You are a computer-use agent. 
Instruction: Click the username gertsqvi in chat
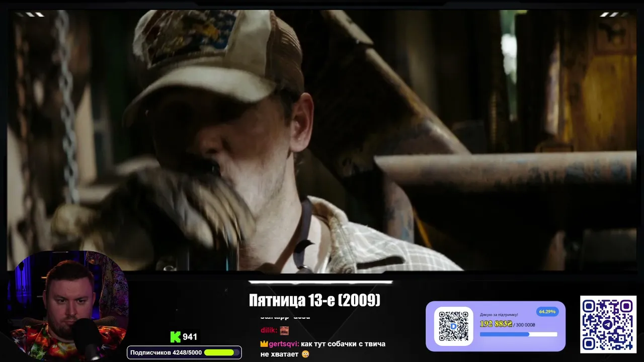284,344
